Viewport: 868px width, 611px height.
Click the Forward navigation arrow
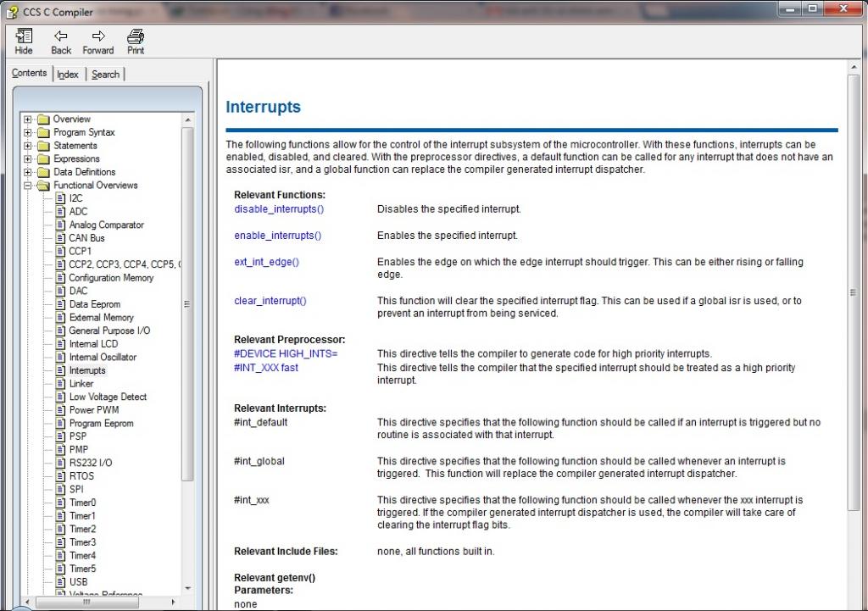click(98, 36)
